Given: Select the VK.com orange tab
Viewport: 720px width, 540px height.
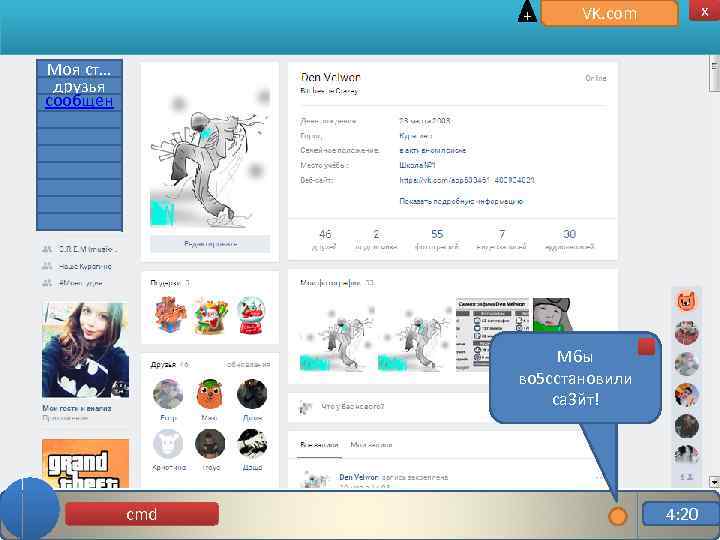Looking at the screenshot, I should (x=609, y=13).
